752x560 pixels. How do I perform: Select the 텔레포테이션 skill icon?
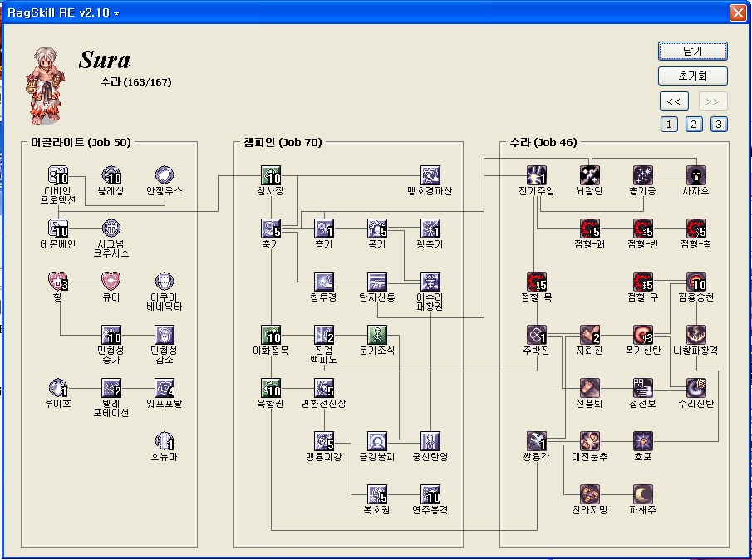pos(111,387)
